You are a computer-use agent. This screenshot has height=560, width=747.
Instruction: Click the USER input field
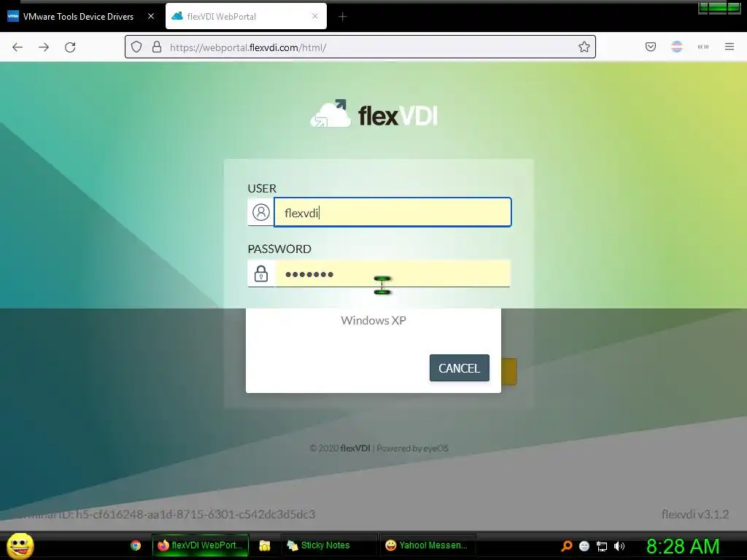[x=392, y=212]
